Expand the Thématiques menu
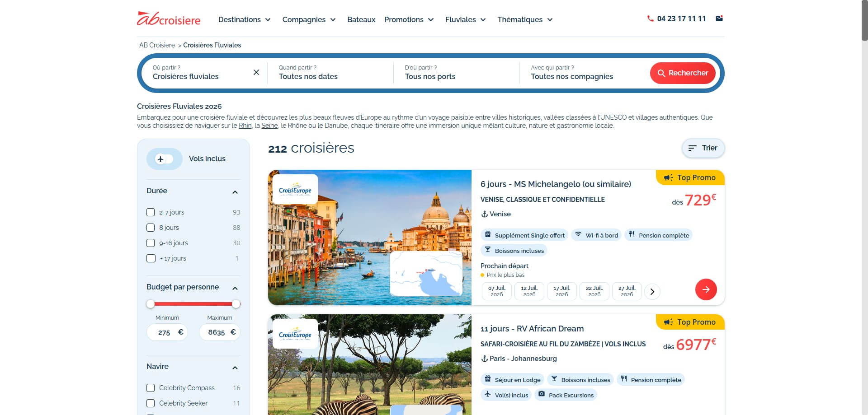868x415 pixels. pos(525,19)
